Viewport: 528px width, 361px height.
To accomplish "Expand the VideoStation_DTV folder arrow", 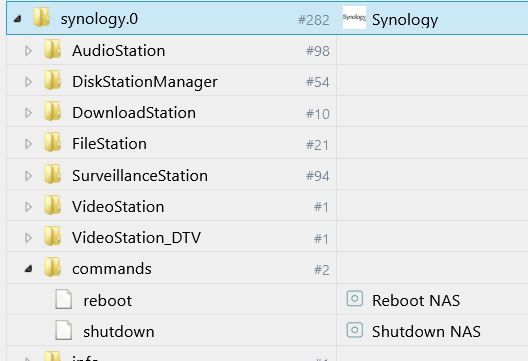I will [x=29, y=238].
